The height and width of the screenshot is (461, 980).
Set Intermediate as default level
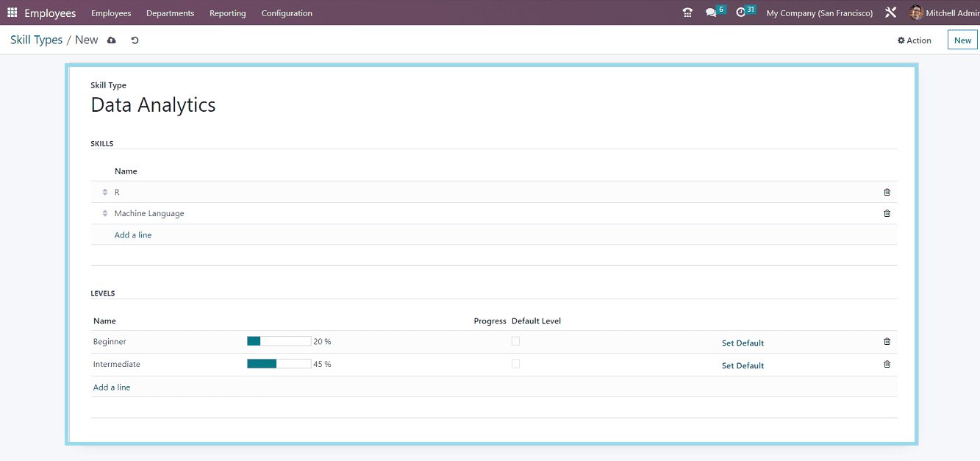[x=743, y=365]
